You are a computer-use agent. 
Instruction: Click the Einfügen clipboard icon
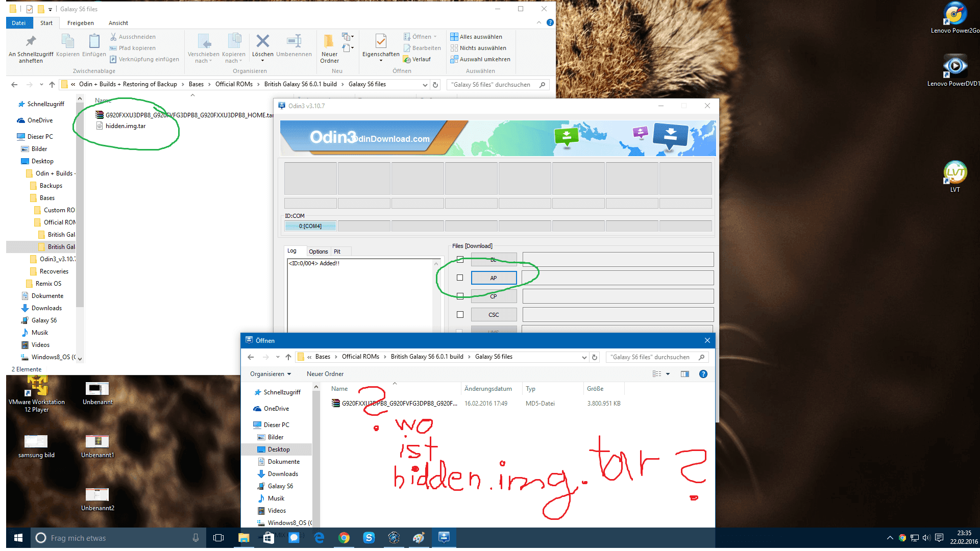coord(94,46)
